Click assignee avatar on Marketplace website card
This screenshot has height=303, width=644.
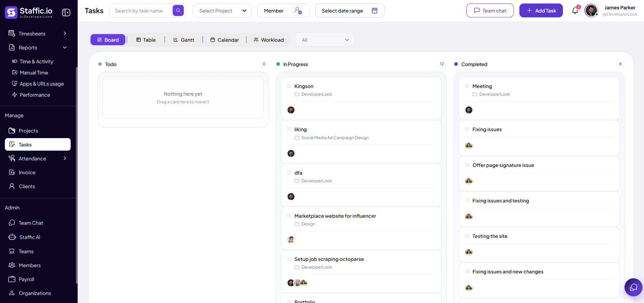(291, 240)
